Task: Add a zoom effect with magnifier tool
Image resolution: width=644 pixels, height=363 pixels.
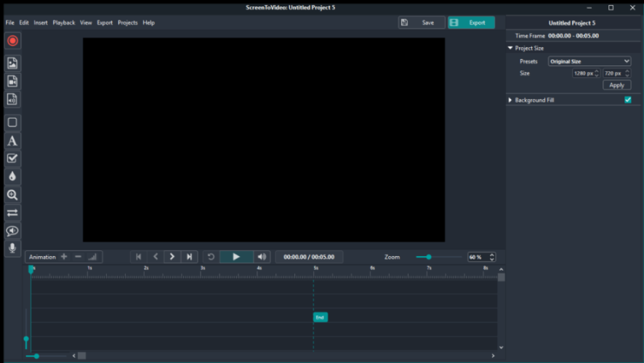Action: pyautogui.click(x=12, y=194)
